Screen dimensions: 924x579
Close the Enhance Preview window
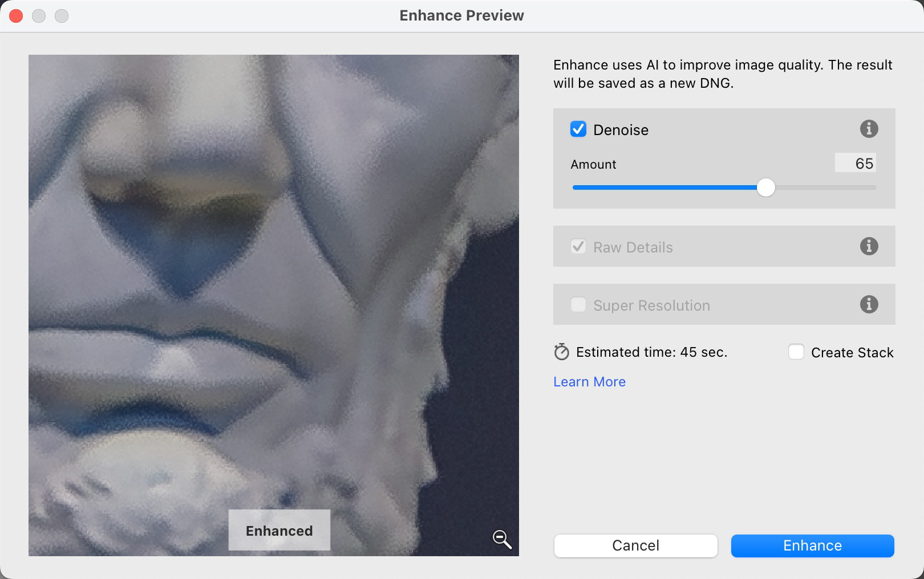(16, 16)
